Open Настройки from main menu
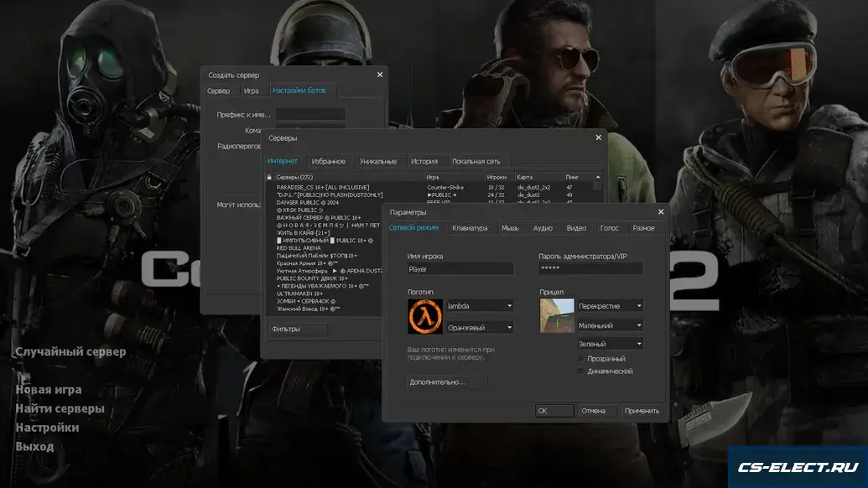 coord(47,427)
